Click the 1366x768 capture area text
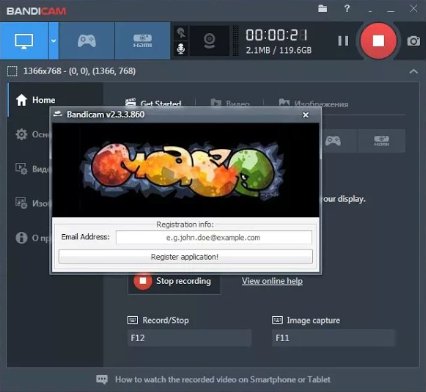 (79, 71)
